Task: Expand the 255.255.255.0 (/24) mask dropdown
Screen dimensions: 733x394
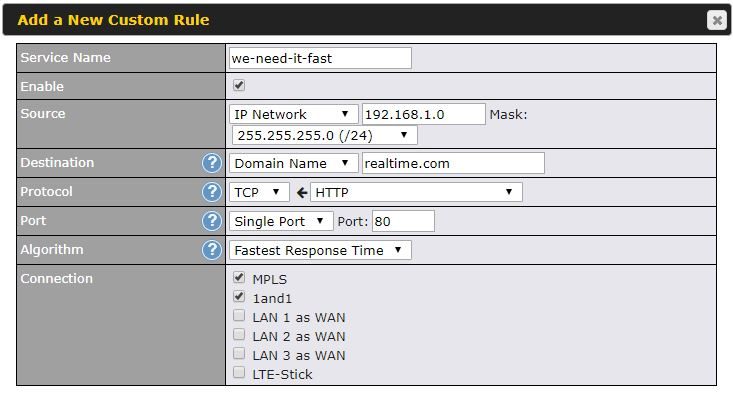Action: (x=324, y=136)
